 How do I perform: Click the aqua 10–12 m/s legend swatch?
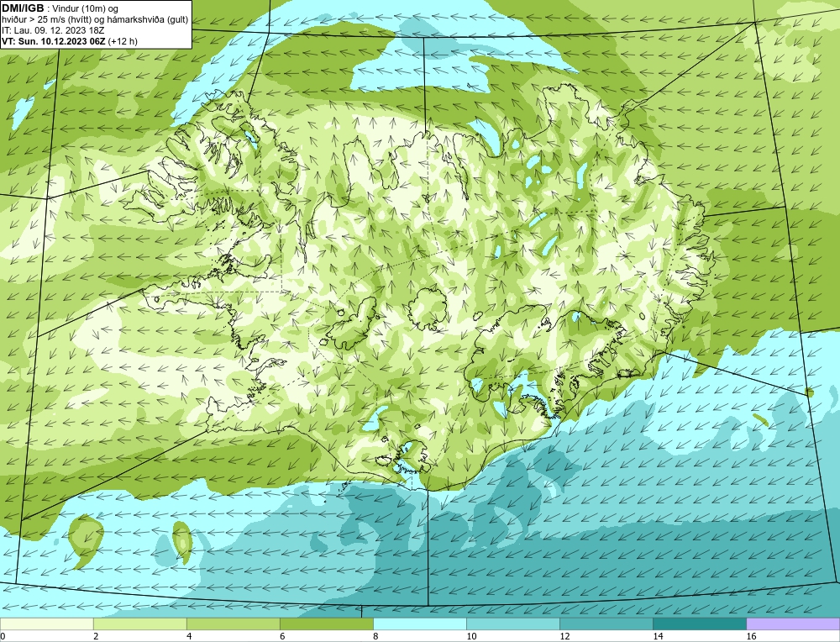pos(513,624)
